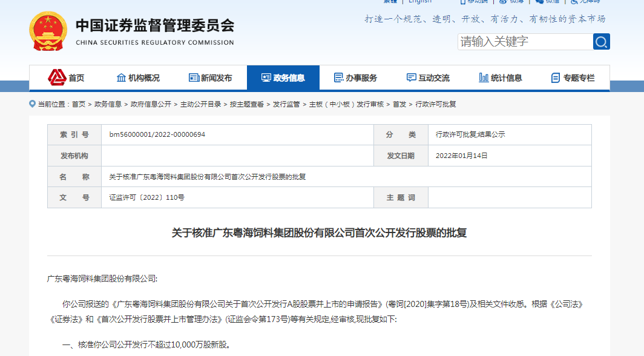Open the 主动公开目录 breadcrumb link
The image size is (644, 356).
(x=200, y=104)
